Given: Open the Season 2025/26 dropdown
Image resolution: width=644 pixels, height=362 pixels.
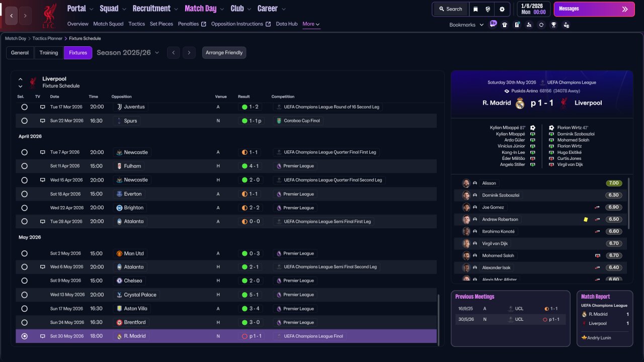Looking at the screenshot, I should (x=128, y=53).
